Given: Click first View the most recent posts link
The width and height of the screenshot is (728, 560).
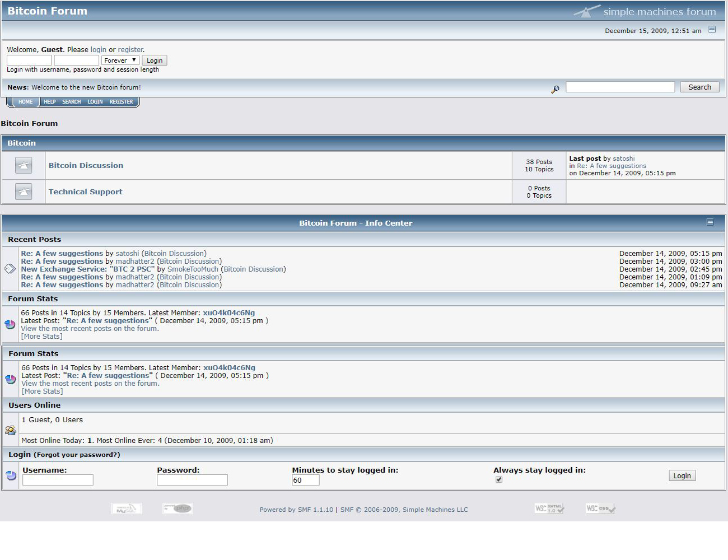Looking at the screenshot, I should click(90, 329).
